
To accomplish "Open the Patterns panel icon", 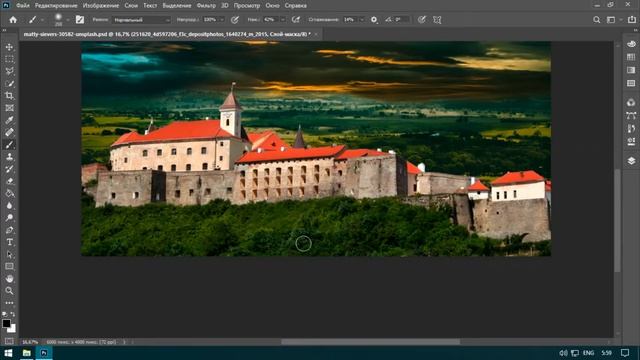I will [x=631, y=83].
